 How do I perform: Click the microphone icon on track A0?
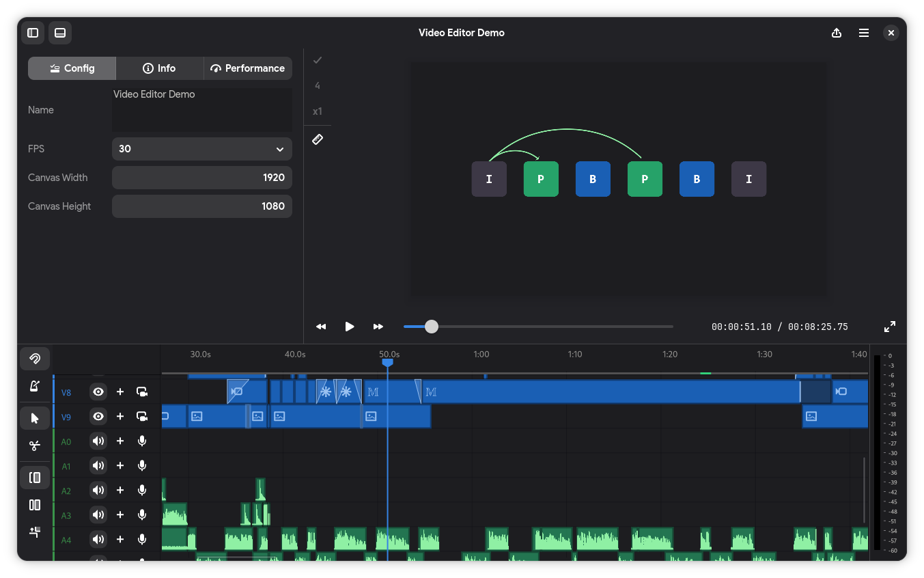(142, 441)
